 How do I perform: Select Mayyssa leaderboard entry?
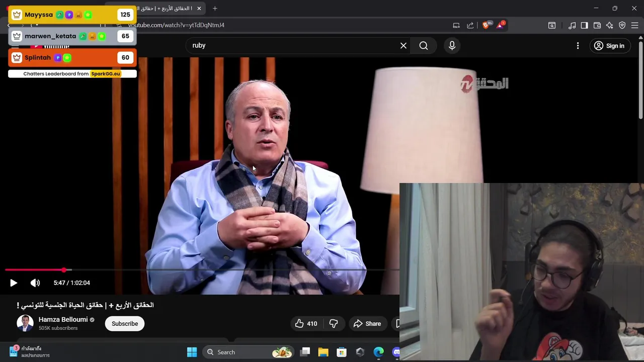click(x=72, y=15)
